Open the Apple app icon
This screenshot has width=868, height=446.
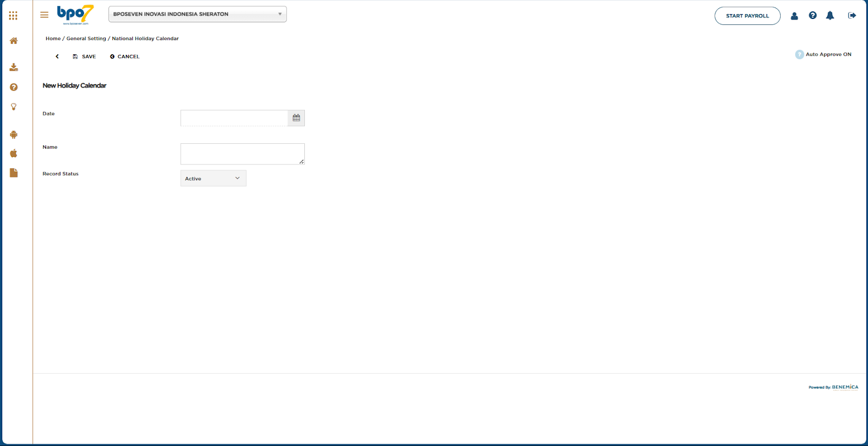(x=14, y=154)
